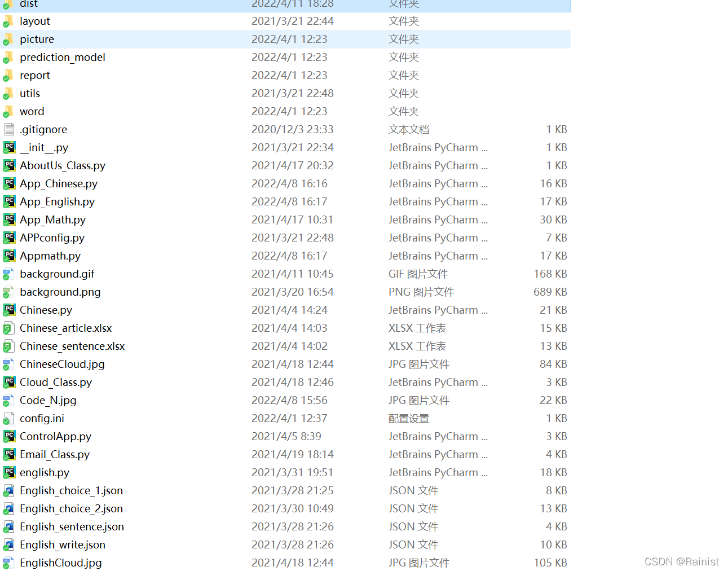The height and width of the screenshot is (571, 728).
Task: Click the background.gif image icon
Action: point(8,274)
